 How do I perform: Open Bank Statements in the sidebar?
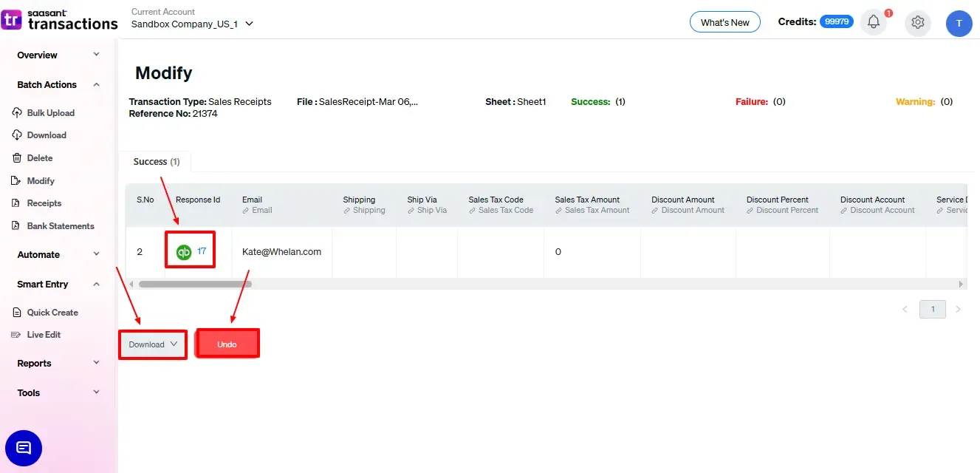click(60, 226)
